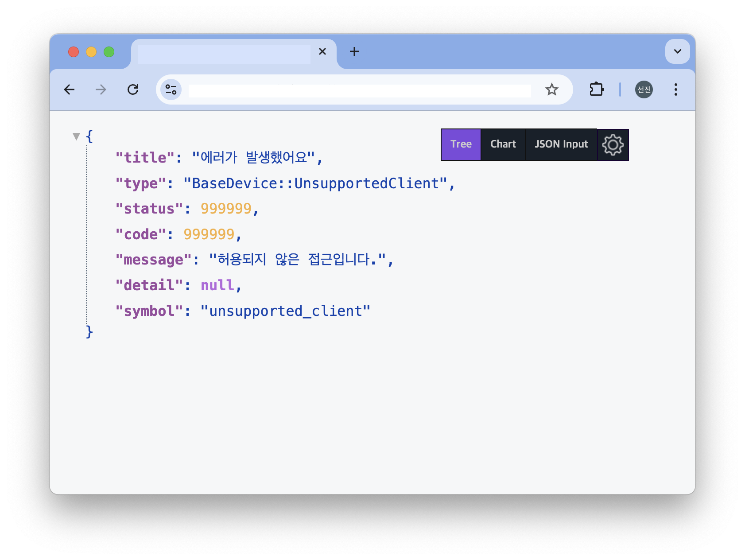Screen dimensions: 745x560
Task: Click the green fullscreen window button
Action: [109, 52]
